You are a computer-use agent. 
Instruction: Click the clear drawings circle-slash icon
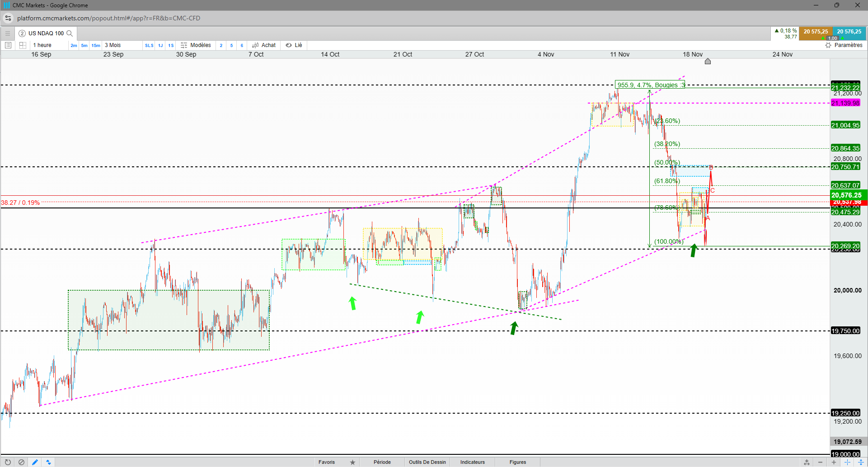click(x=21, y=462)
